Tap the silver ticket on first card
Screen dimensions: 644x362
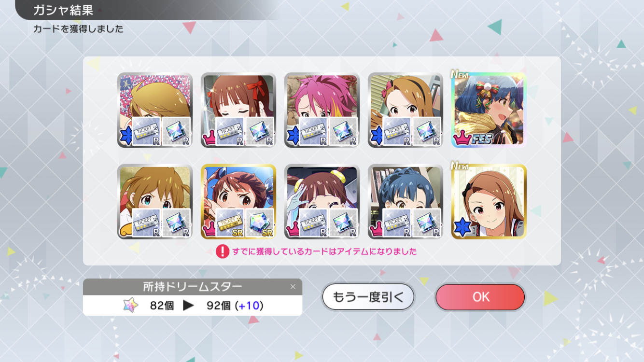pyautogui.click(x=146, y=131)
